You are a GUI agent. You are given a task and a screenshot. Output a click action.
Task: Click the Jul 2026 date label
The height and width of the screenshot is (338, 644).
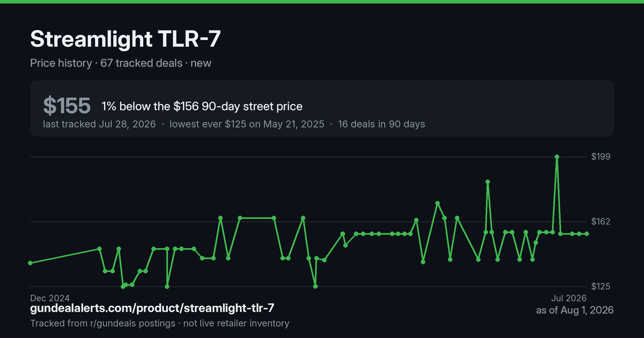click(568, 298)
